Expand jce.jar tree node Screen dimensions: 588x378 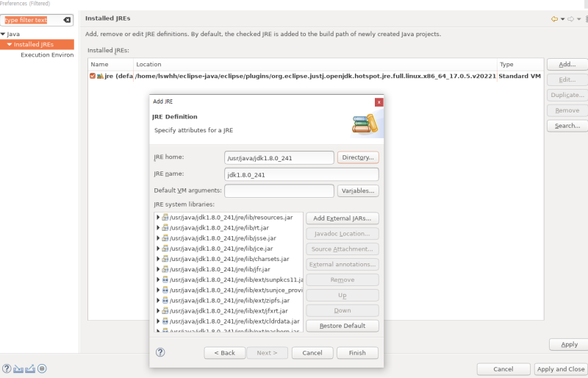[x=158, y=249]
